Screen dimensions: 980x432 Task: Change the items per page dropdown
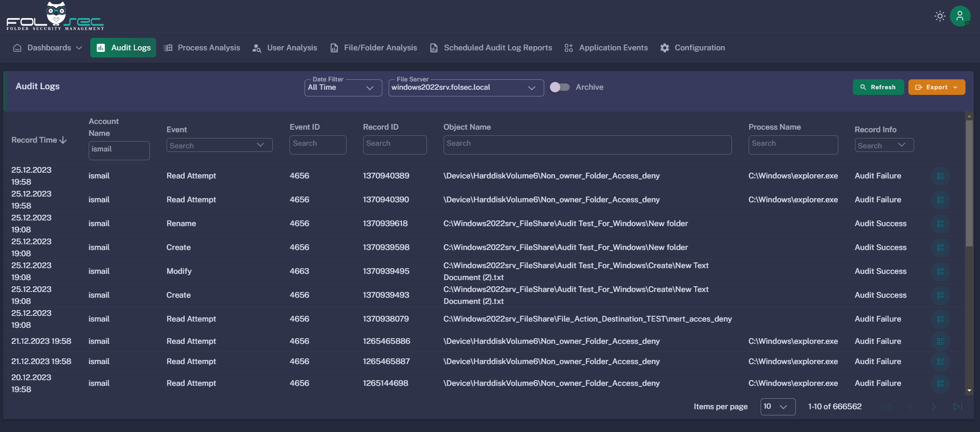click(778, 407)
